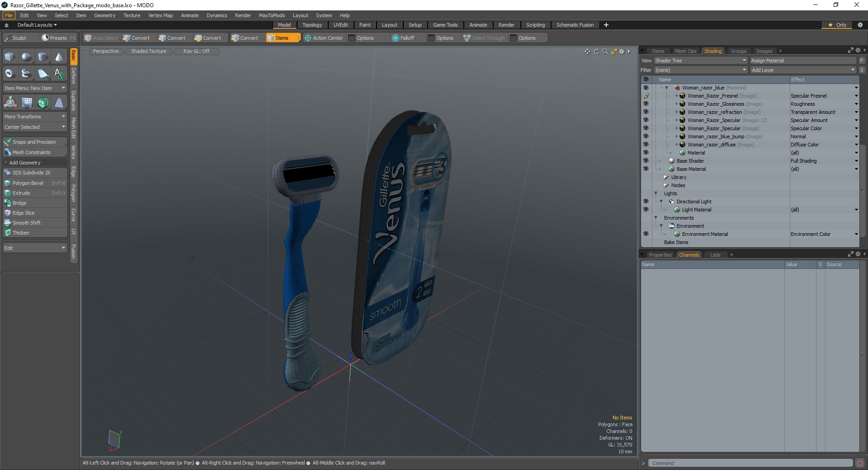The width and height of the screenshot is (868, 470).
Task: Click the SDS Subdivide 2X tool
Action: [x=35, y=173]
